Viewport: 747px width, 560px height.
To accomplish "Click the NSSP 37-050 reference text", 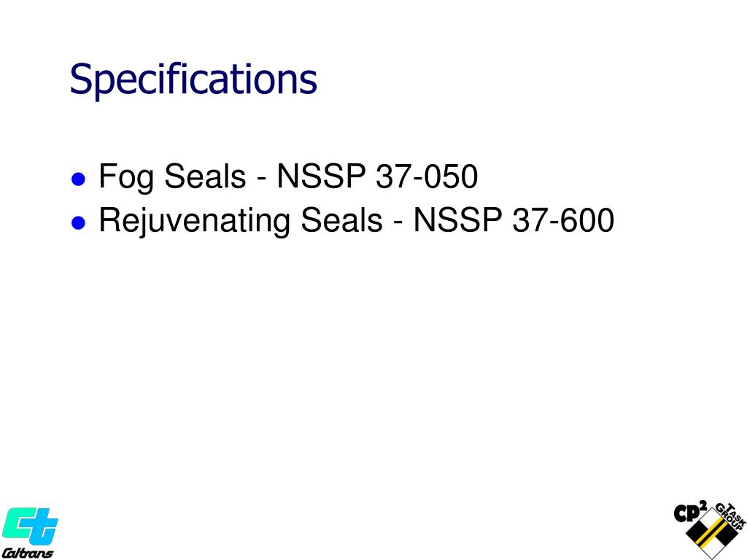I will 377,176.
